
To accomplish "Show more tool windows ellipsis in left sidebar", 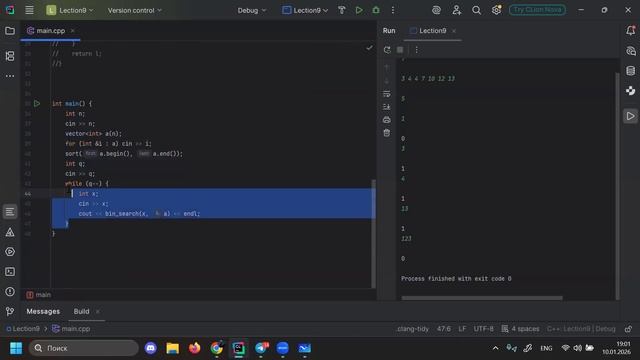I will (x=10, y=76).
